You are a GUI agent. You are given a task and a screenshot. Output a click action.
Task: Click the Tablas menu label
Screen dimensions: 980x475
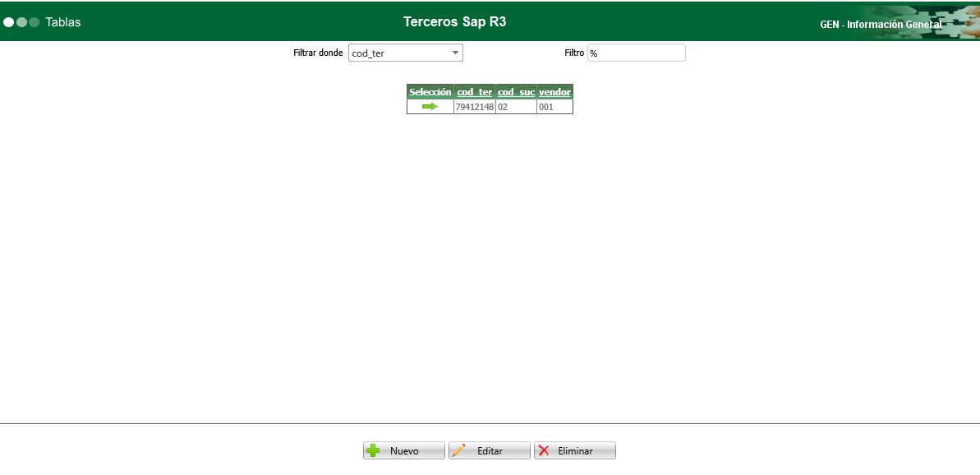[x=63, y=22]
